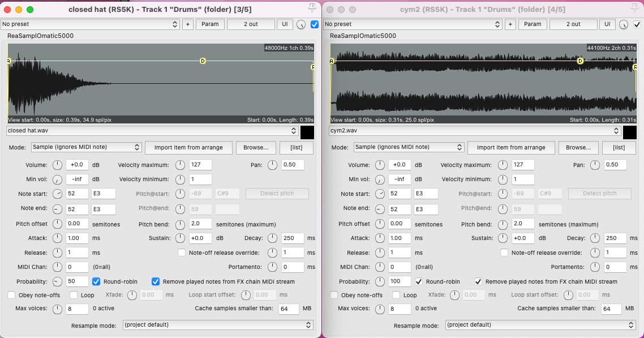Click the Velocity minimum knob in cym2 window

click(x=503, y=179)
